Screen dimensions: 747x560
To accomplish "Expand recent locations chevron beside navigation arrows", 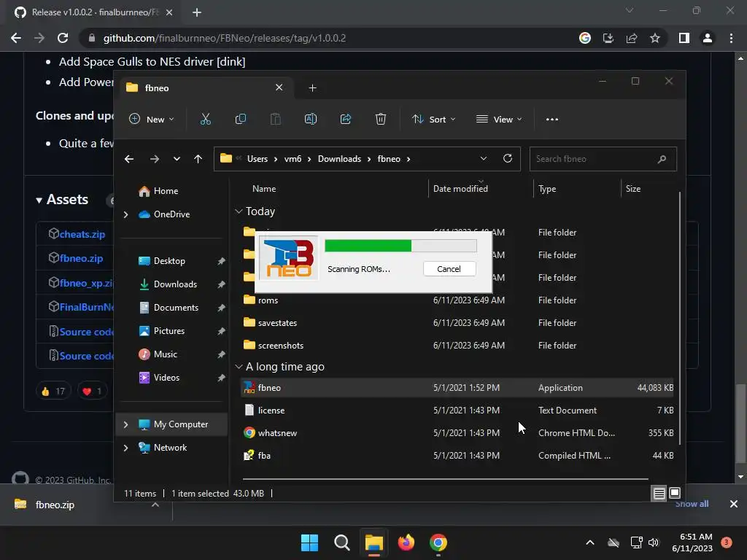I will point(177,159).
